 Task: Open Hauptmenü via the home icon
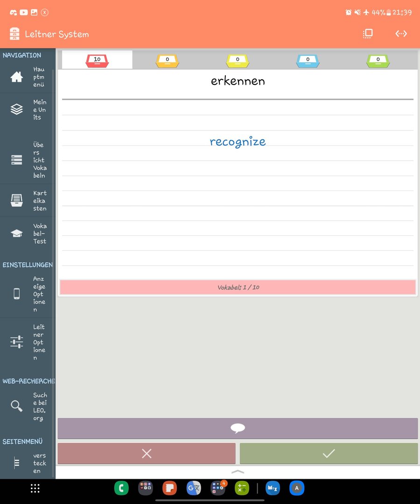[17, 77]
